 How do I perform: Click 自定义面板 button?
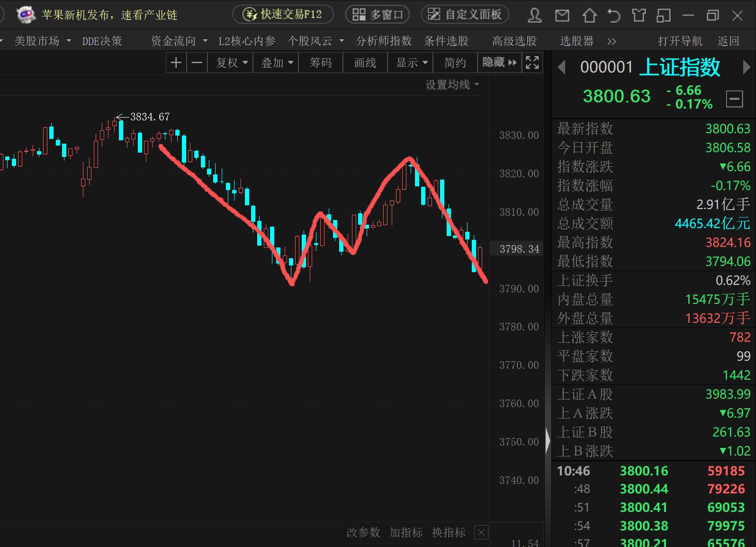tap(465, 15)
